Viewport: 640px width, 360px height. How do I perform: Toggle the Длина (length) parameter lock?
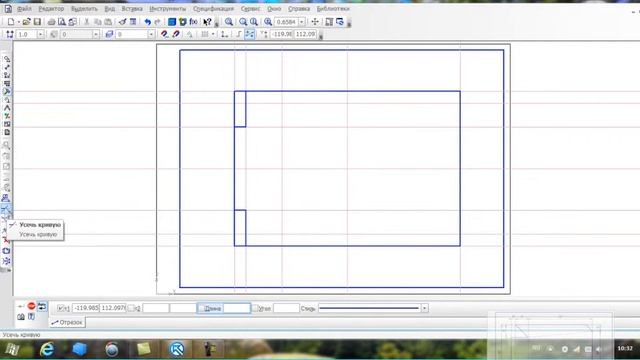coord(201,308)
